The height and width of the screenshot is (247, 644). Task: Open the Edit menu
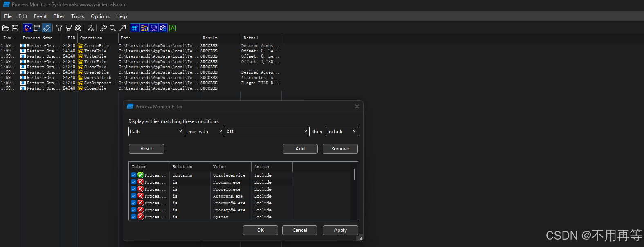(23, 16)
